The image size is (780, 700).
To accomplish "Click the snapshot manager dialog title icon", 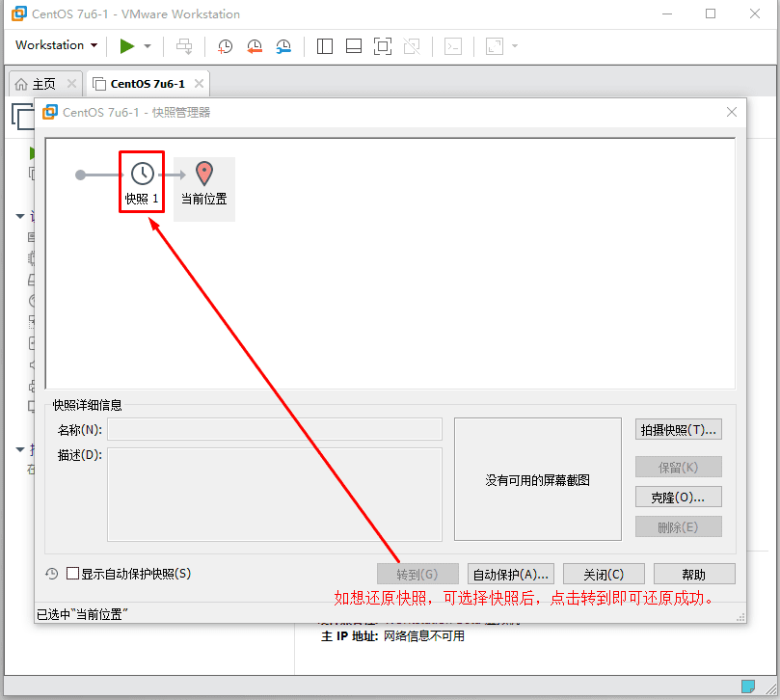I will pyautogui.click(x=50, y=112).
